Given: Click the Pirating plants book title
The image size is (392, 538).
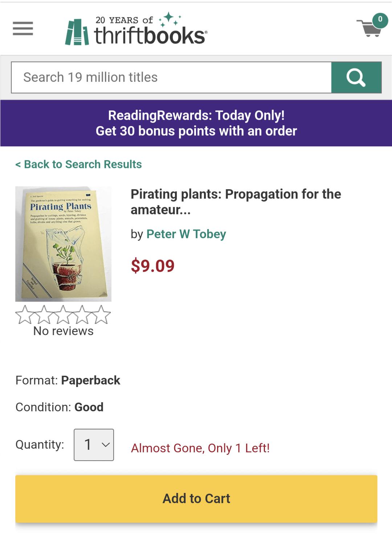Looking at the screenshot, I should click(x=236, y=201).
